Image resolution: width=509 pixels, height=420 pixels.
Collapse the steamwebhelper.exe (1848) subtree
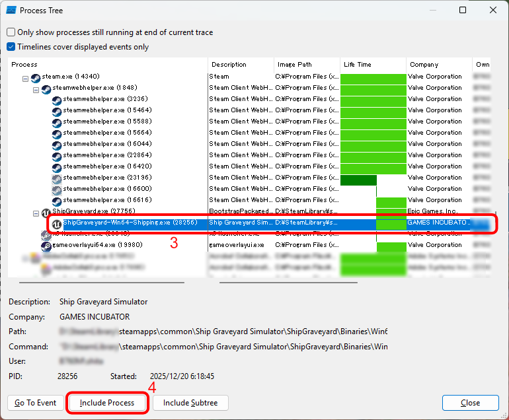click(36, 88)
